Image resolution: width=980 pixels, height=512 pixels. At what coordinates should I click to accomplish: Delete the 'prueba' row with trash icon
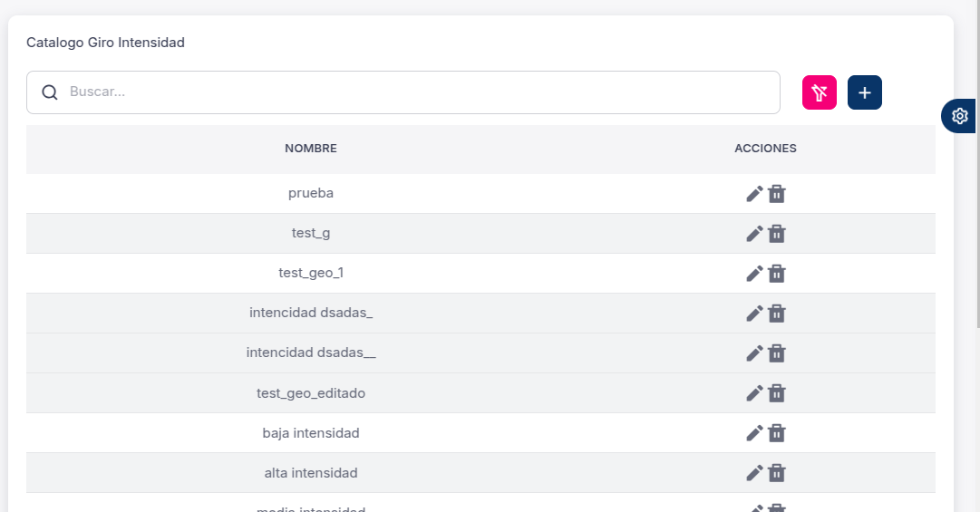click(x=777, y=194)
